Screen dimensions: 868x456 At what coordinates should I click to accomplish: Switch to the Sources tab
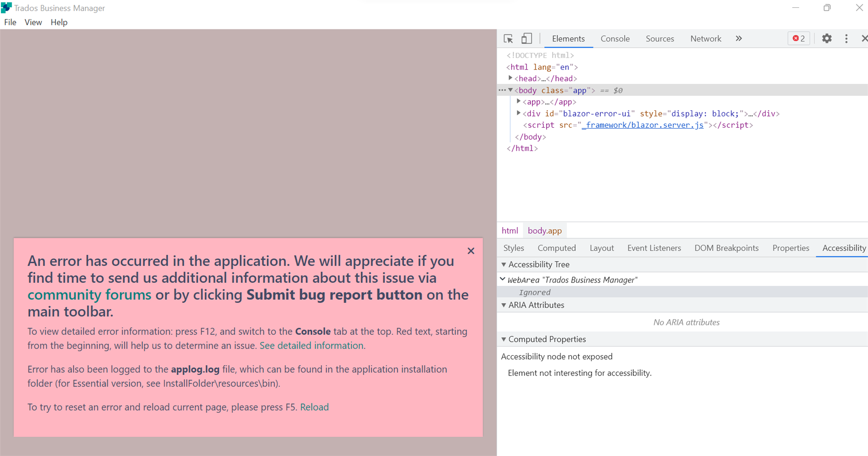[660, 39]
